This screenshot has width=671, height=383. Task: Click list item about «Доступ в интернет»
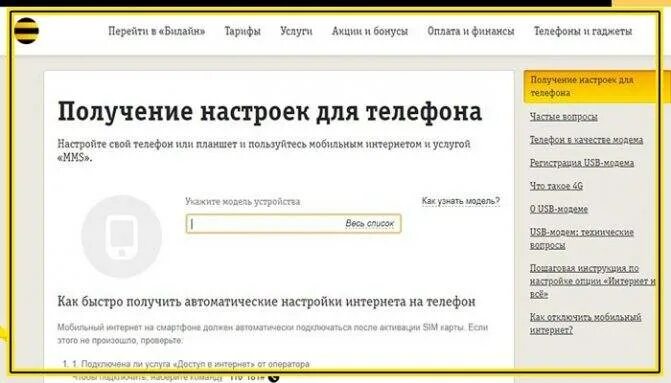click(x=186, y=364)
